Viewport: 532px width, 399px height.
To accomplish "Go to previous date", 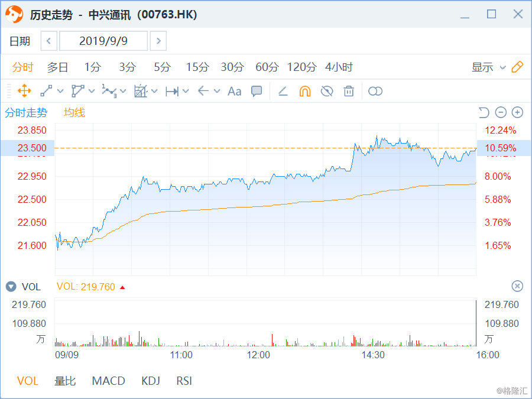I will point(49,41).
